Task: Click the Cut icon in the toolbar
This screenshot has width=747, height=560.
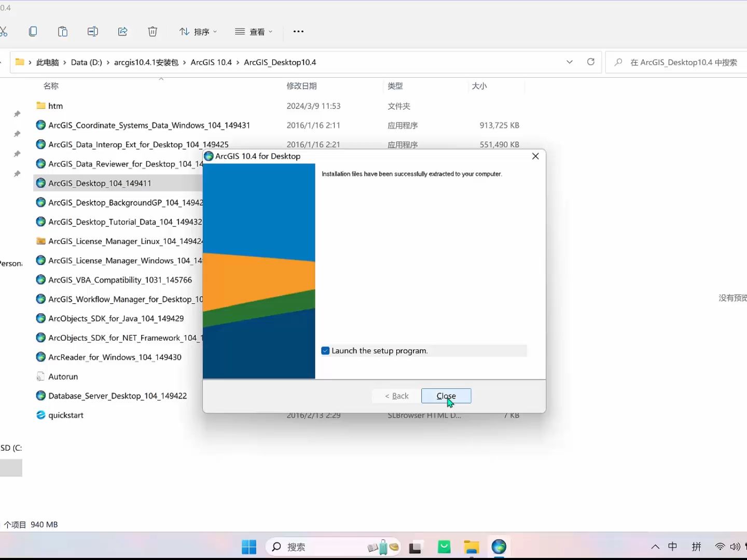Action: [x=4, y=31]
